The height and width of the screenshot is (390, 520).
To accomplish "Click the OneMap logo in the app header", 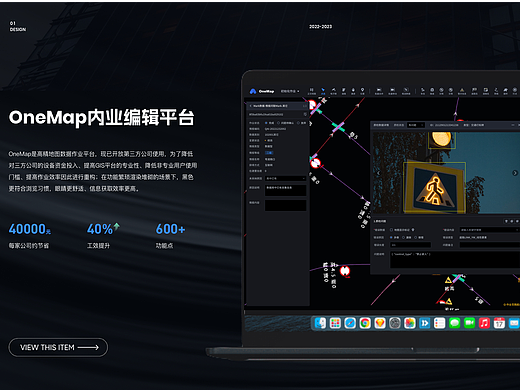I will [x=262, y=91].
